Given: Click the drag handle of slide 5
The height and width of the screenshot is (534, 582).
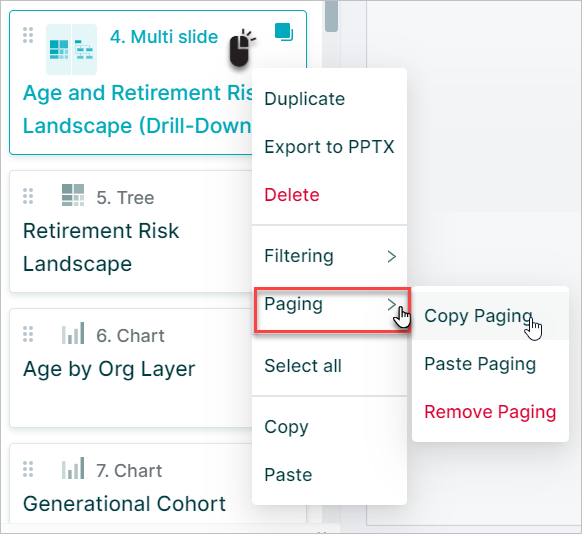Looking at the screenshot, I should pos(28,196).
